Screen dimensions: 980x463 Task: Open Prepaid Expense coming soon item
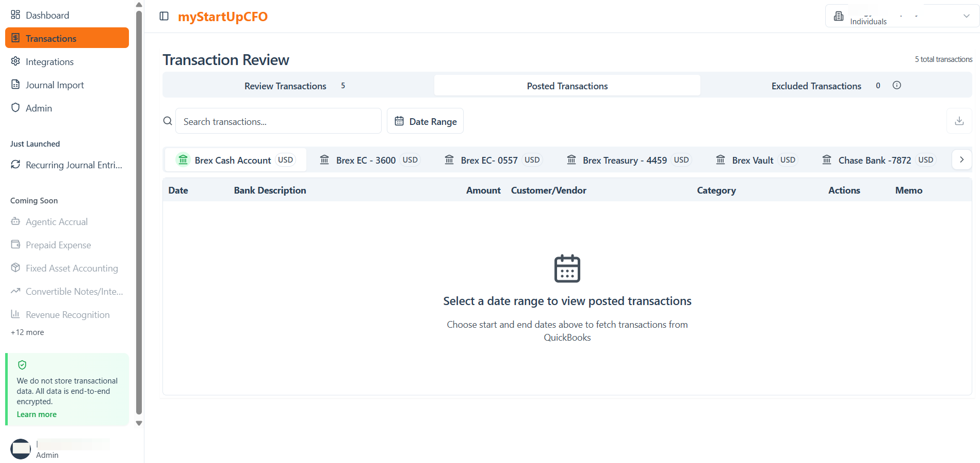[x=67, y=245]
